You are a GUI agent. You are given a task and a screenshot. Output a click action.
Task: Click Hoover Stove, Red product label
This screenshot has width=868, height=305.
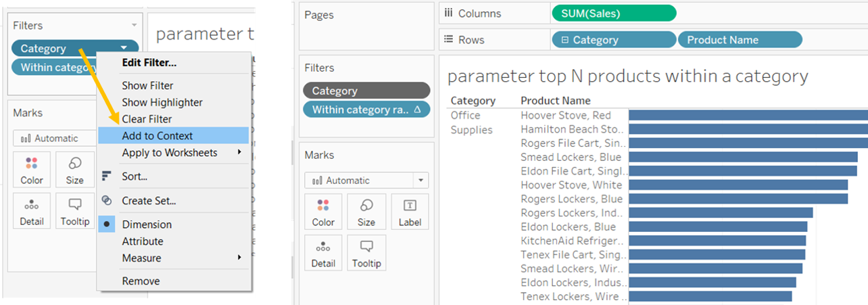click(566, 116)
